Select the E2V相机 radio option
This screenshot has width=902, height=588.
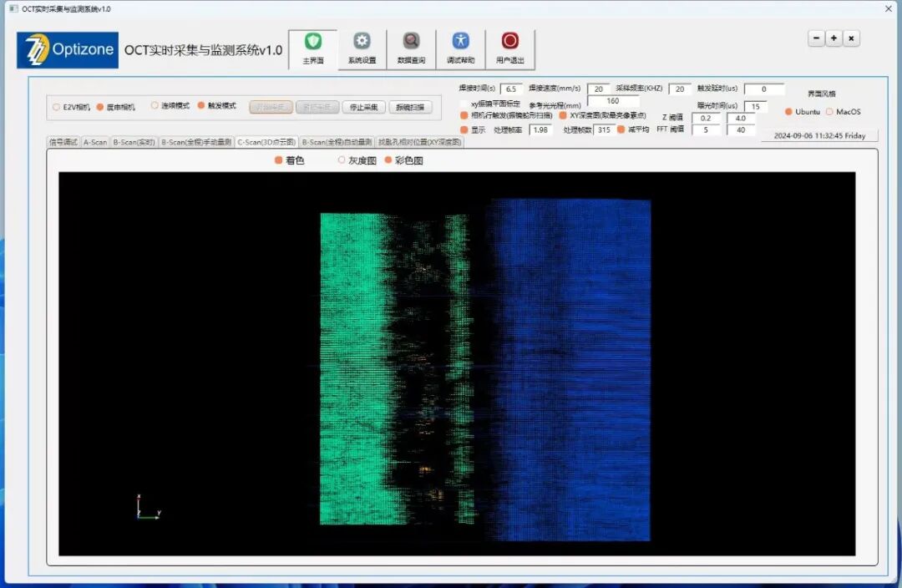[57, 107]
